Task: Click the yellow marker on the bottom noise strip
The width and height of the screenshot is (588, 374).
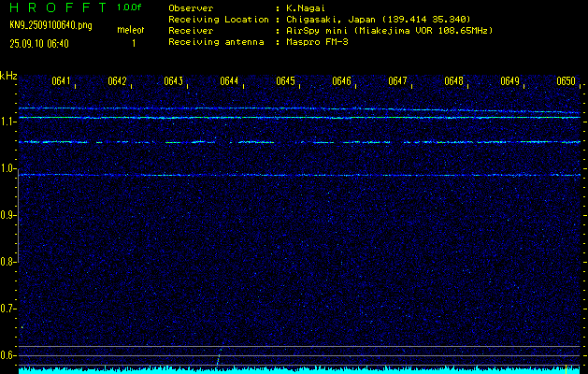Action: pyautogui.click(x=566, y=368)
